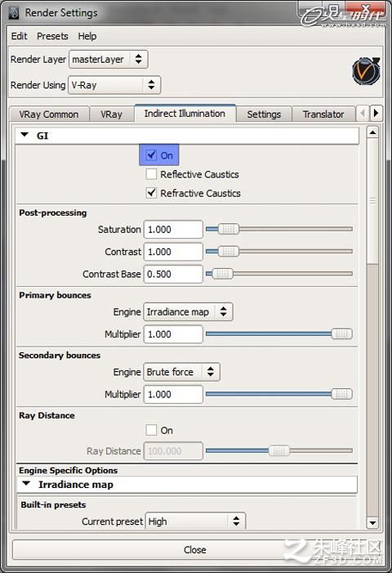Open Secondary bounces Engine dropdown

click(181, 372)
